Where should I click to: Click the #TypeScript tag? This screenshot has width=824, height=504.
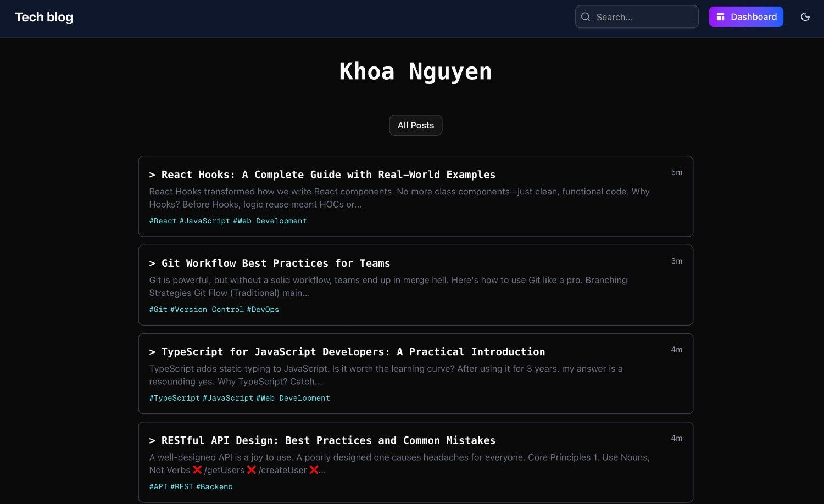175,398
